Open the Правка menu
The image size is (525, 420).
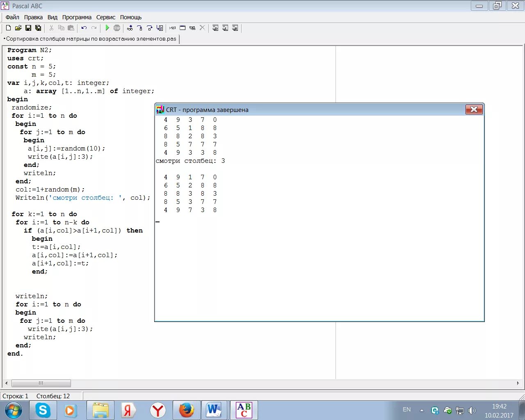33,17
